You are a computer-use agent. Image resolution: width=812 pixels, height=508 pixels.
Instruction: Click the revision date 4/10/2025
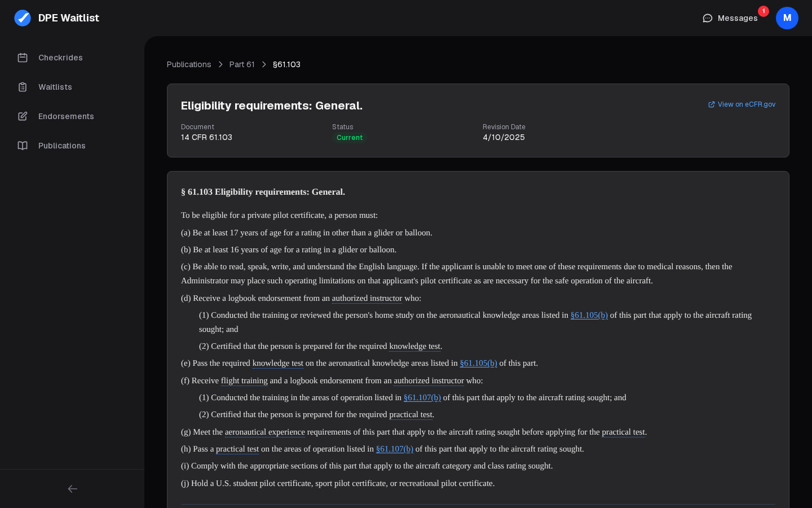click(x=504, y=137)
